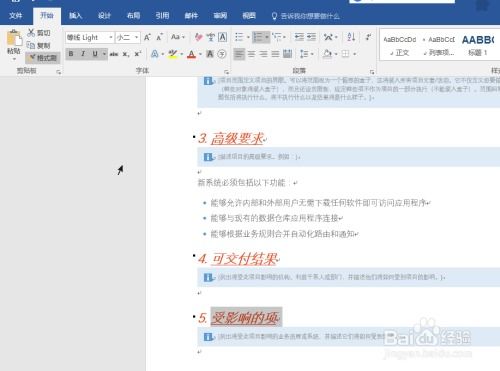Open the 剪贴板 group dialog launcher
The image size is (500, 371).
click(59, 72)
